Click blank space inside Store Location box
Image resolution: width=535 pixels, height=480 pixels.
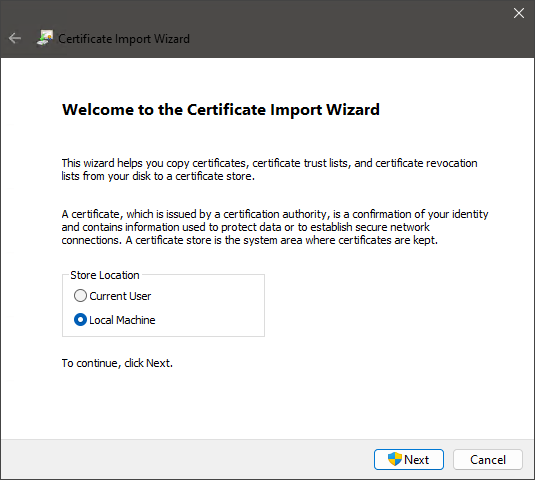pos(212,307)
